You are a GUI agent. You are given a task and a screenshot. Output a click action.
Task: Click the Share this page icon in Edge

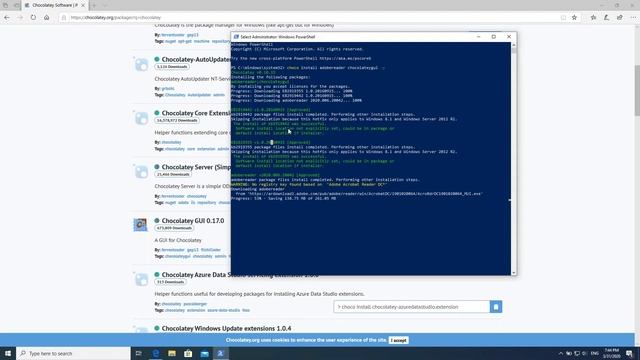tap(620, 18)
